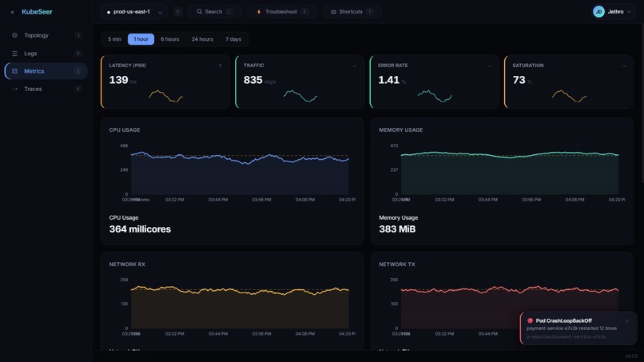This screenshot has height=362, width=644.
Task: Click the red Pod CrashLoopBackOff status icon
Action: pos(530,320)
